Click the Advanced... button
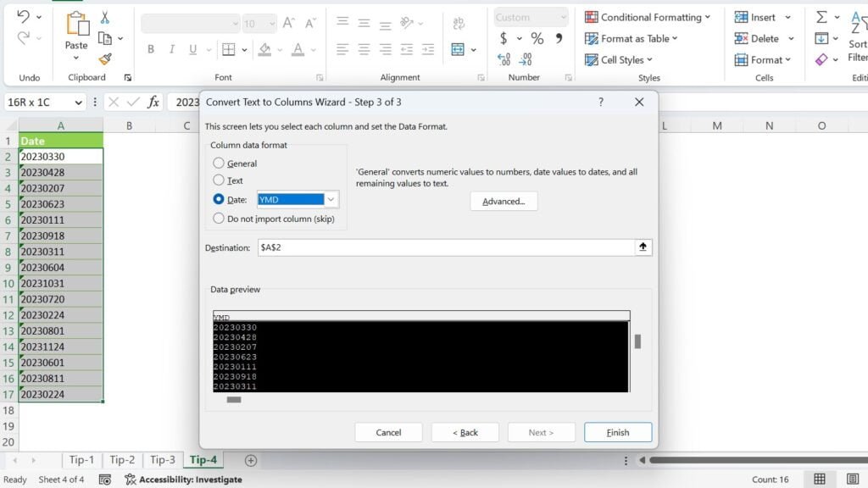The image size is (868, 488). tap(504, 202)
